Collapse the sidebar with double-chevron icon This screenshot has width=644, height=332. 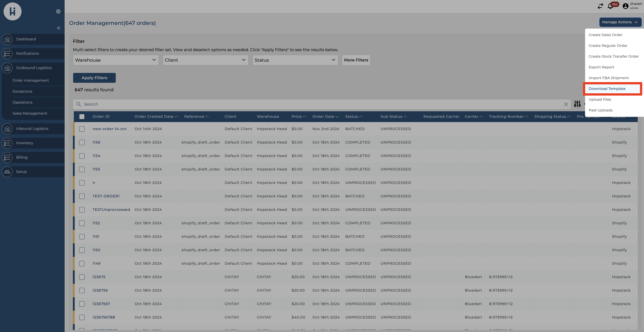tap(59, 28)
